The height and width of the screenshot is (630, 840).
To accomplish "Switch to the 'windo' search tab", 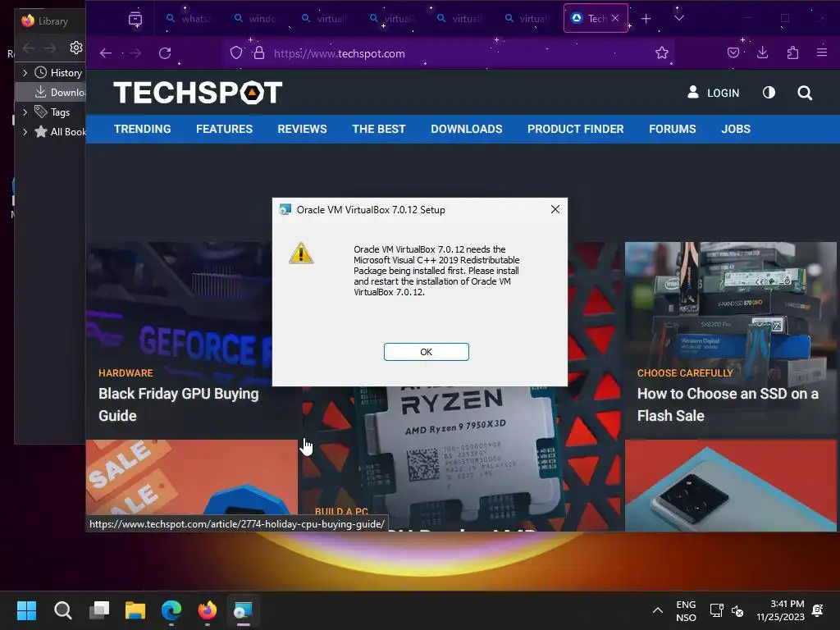I will tap(257, 19).
